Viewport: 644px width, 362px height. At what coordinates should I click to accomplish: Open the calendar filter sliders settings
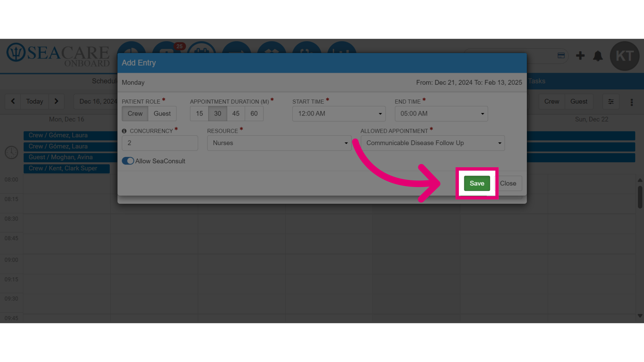click(611, 101)
